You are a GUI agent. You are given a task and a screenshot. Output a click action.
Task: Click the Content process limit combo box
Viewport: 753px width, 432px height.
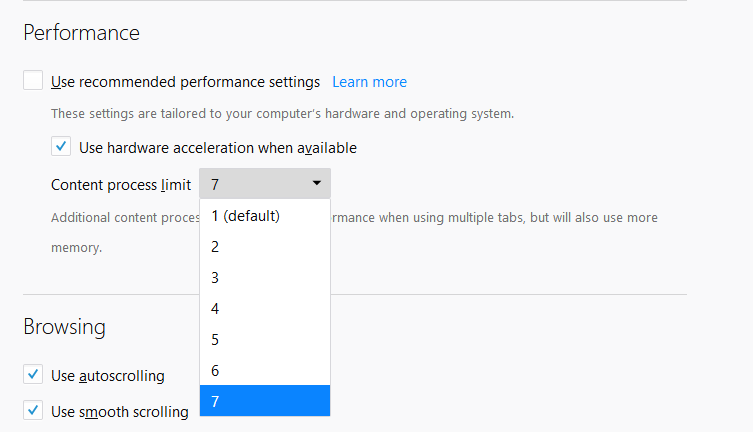pos(264,184)
